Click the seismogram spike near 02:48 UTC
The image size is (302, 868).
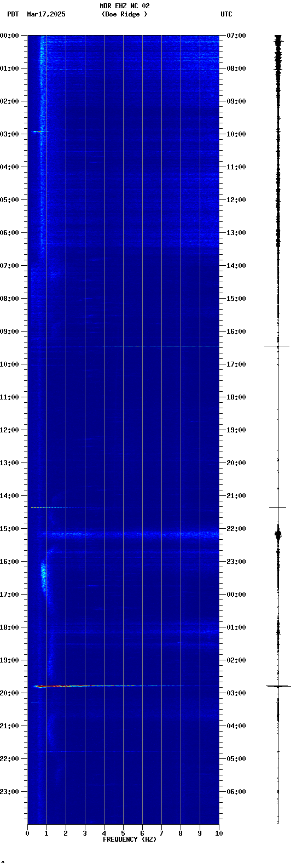pyautogui.click(x=278, y=686)
